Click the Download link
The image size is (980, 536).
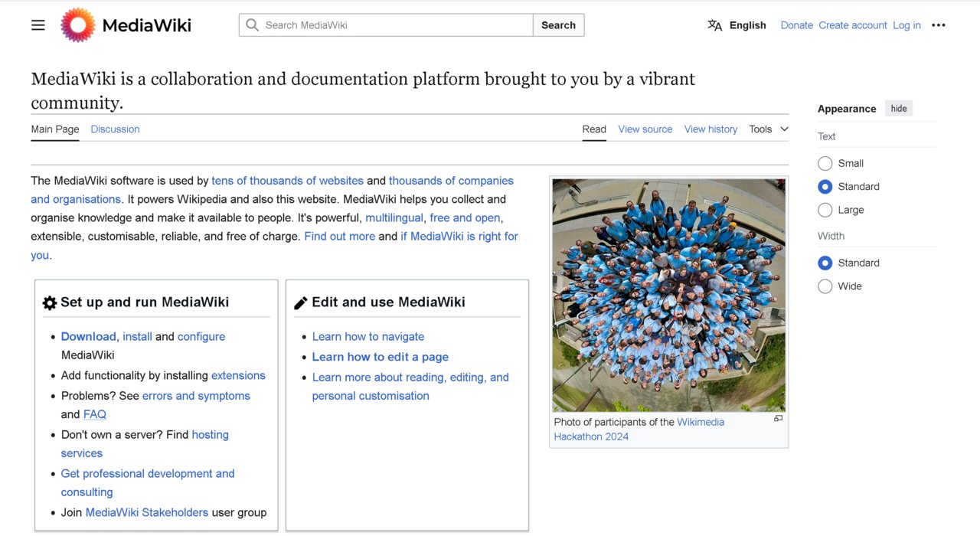pos(88,337)
